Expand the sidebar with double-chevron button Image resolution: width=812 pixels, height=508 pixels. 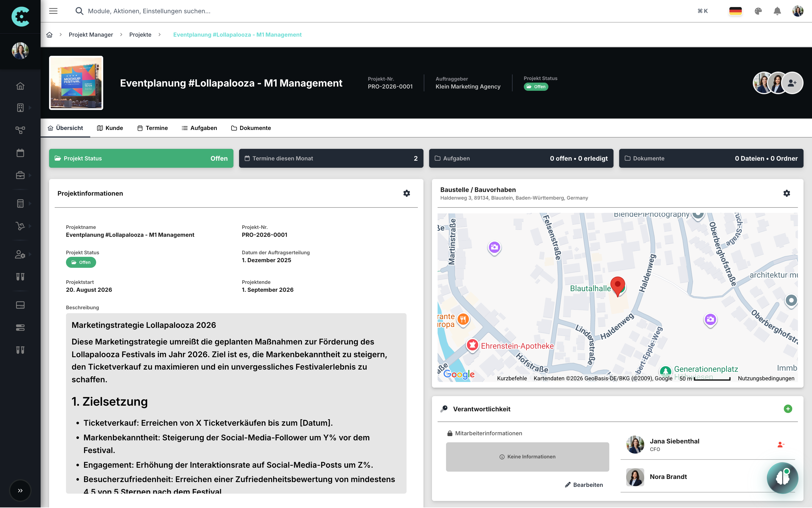[20, 491]
